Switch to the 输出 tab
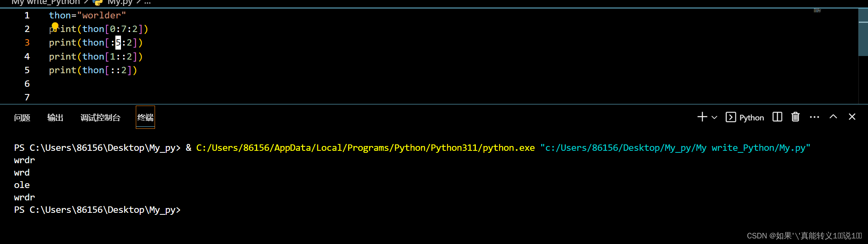 pyautogui.click(x=55, y=118)
